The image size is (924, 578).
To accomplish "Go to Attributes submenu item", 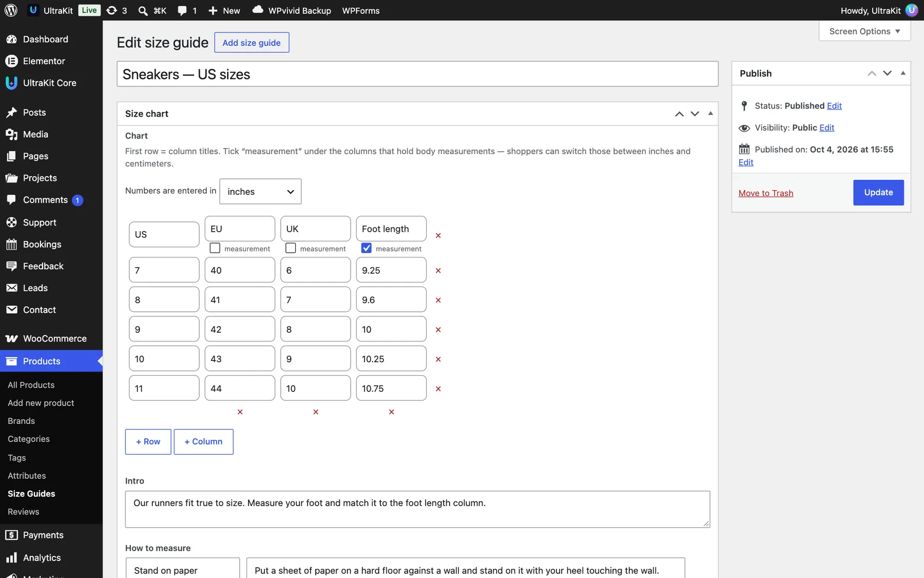I will [27, 476].
